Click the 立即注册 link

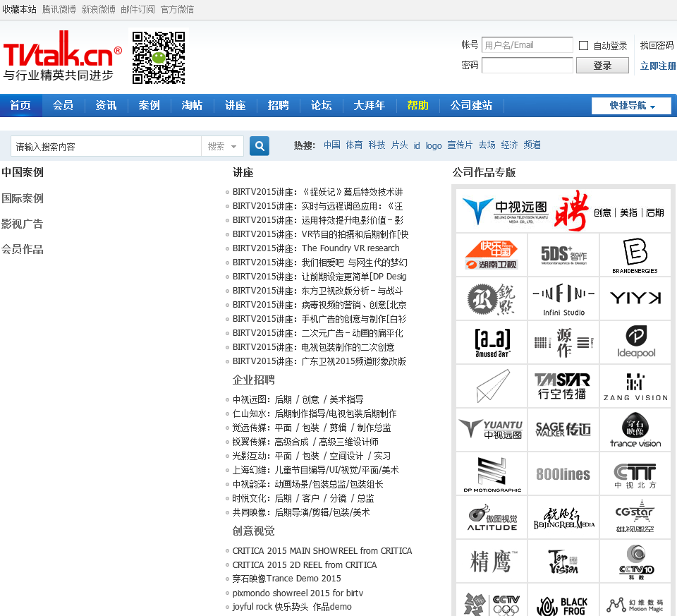click(x=658, y=66)
